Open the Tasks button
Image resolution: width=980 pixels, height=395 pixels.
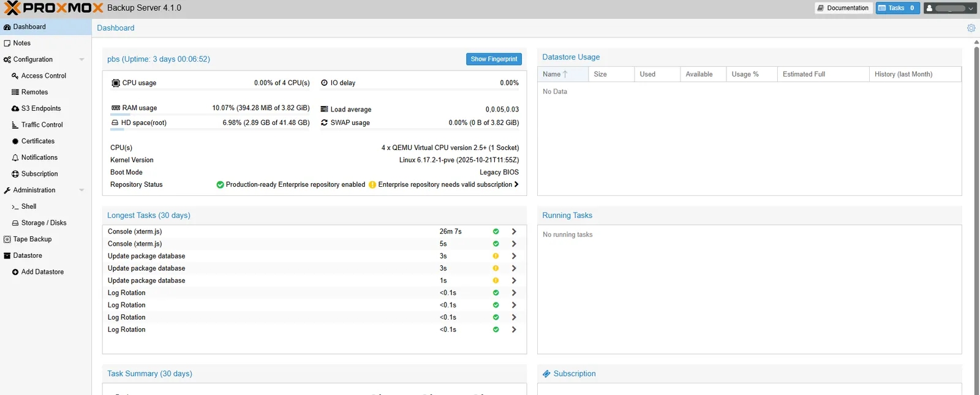pos(898,8)
